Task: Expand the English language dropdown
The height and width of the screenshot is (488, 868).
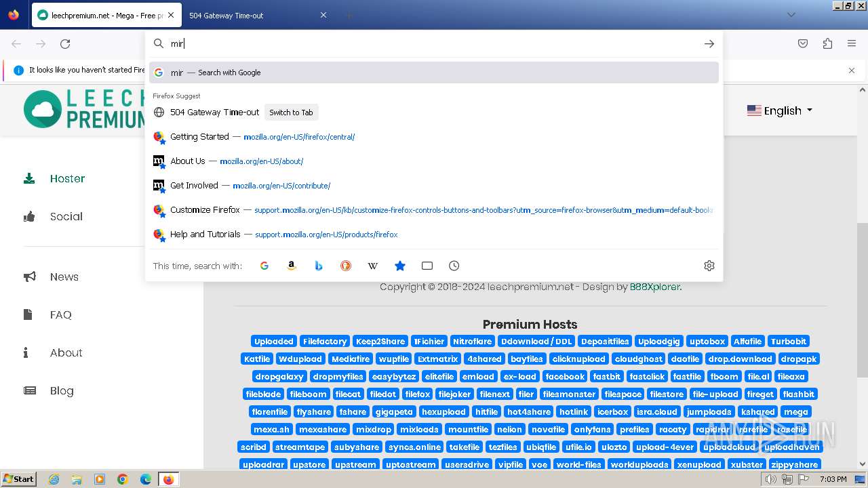Action: coord(780,110)
